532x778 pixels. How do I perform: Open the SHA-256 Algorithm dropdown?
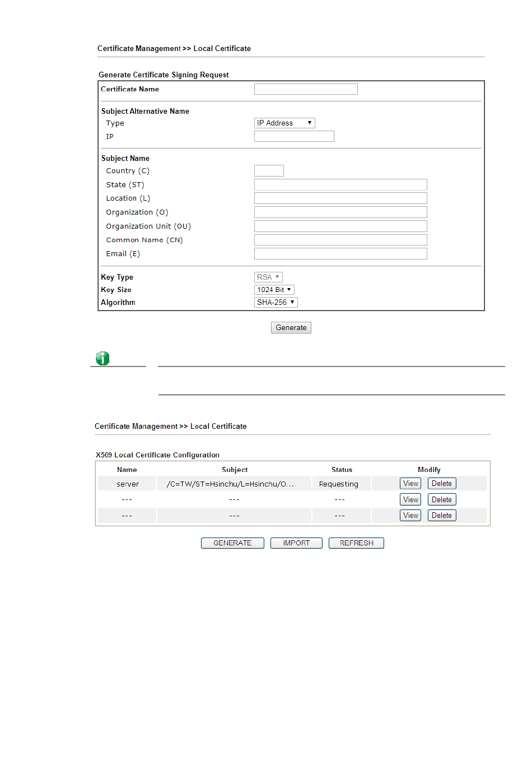(276, 303)
